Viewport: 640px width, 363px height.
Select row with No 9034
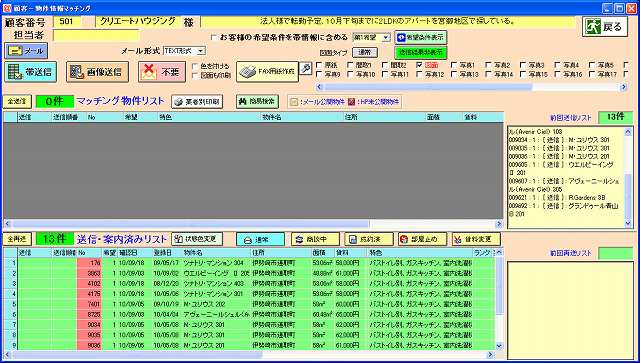(x=249, y=325)
